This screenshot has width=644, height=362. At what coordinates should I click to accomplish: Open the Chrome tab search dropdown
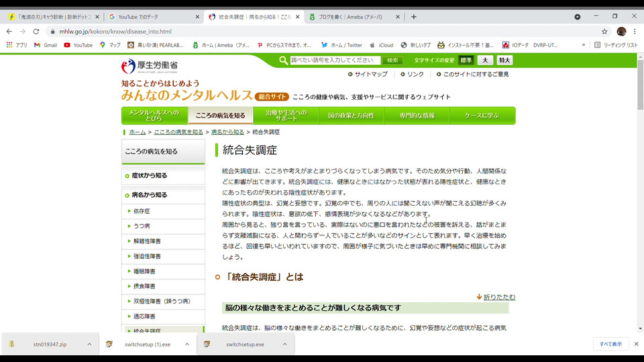pos(578,17)
